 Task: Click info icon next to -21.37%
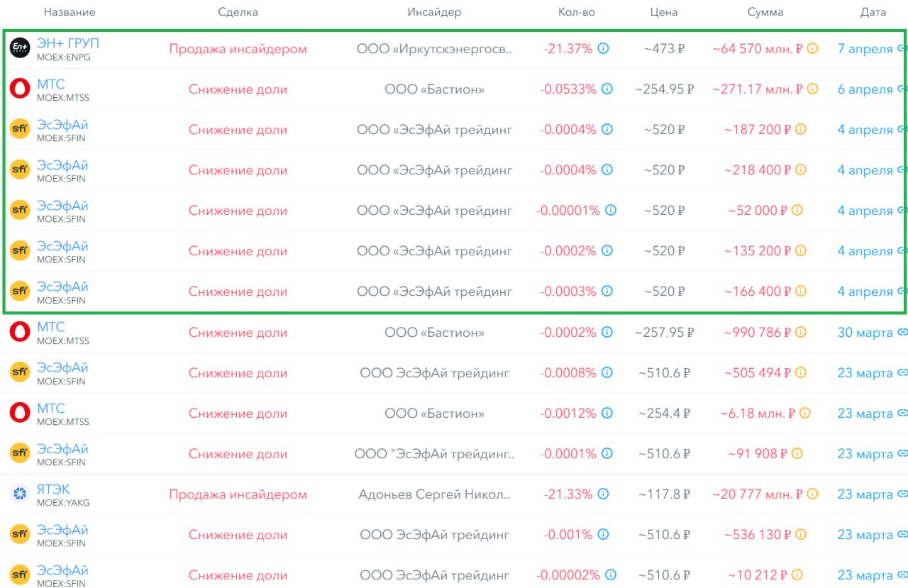coord(604,49)
